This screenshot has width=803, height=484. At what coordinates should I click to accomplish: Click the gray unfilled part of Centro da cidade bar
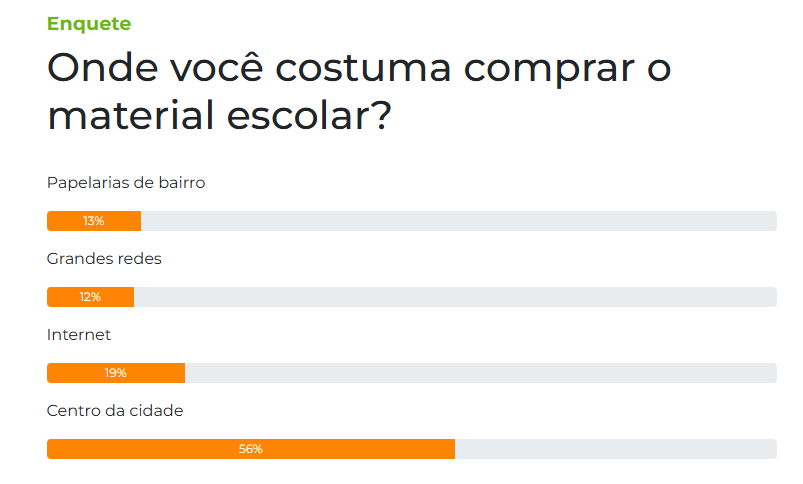pos(615,449)
